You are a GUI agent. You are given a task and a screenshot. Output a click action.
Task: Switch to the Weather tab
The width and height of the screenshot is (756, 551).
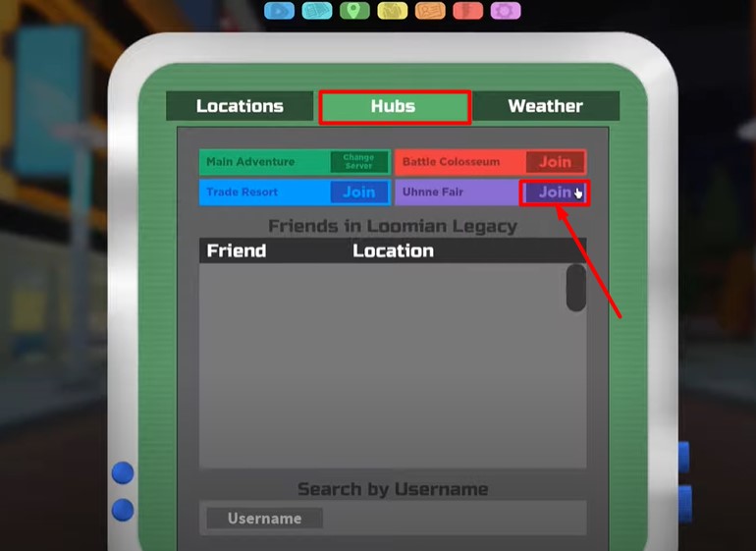pos(546,106)
